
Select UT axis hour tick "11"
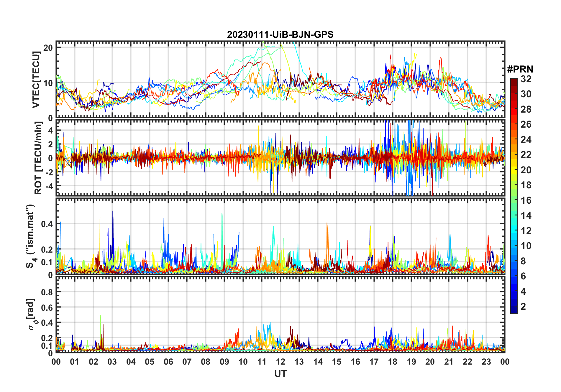(x=262, y=362)
